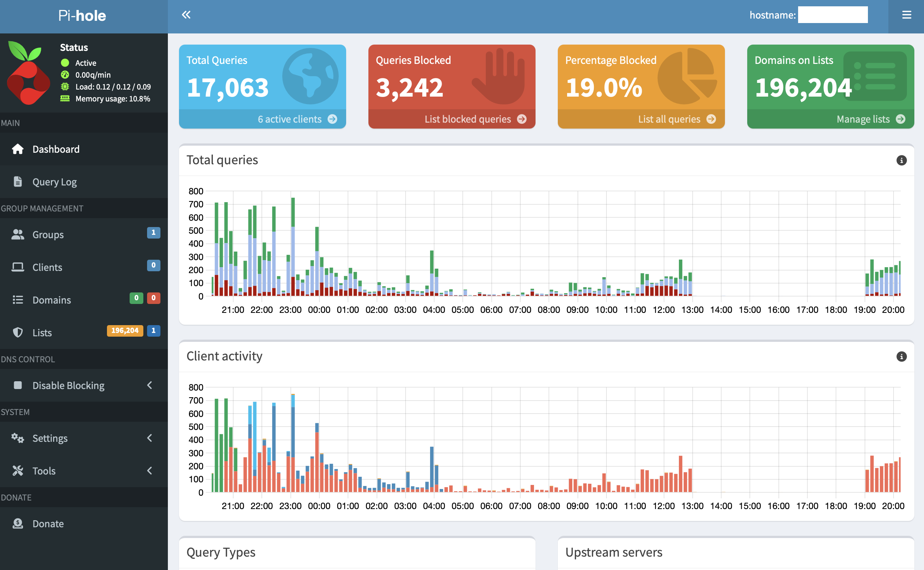
Task: Click the orange 196,204 Lists badge
Action: click(125, 331)
